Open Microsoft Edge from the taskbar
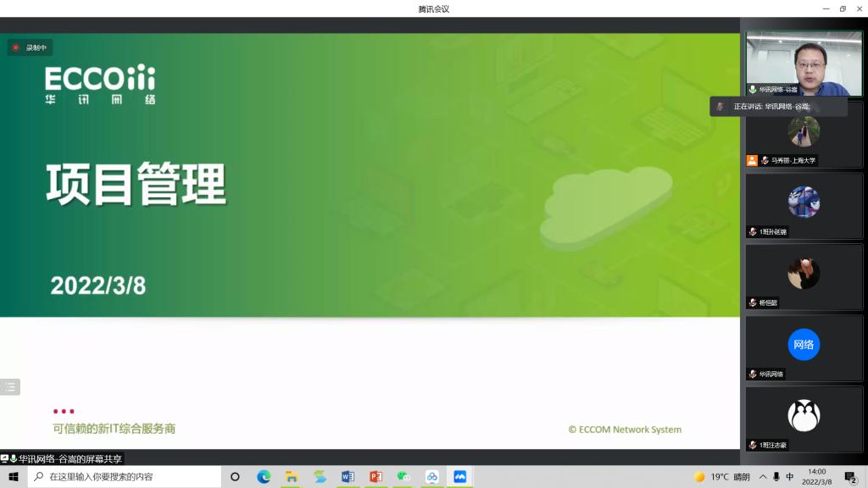This screenshot has height=488, width=868. click(x=264, y=477)
